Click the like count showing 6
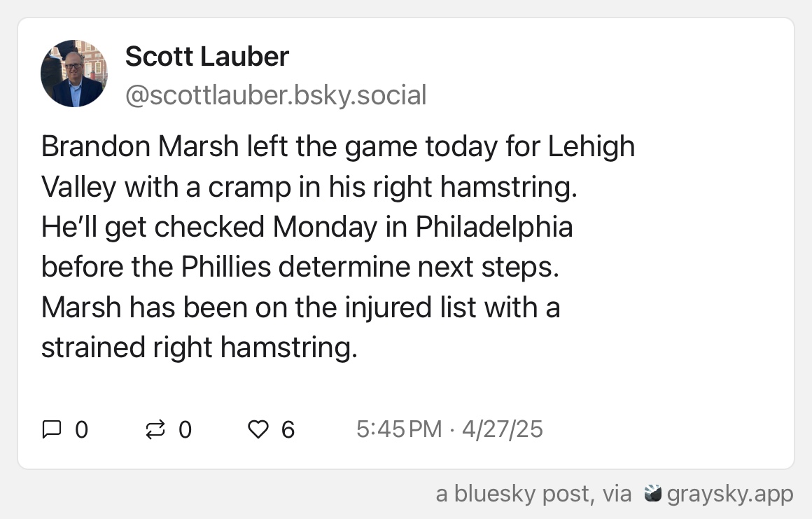The image size is (812, 519). (288, 429)
